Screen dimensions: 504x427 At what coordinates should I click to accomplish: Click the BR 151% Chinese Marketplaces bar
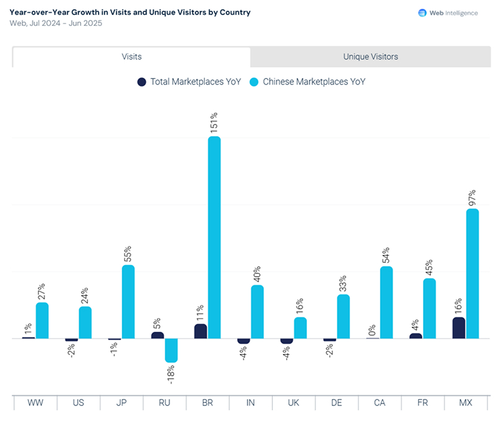coord(214,238)
